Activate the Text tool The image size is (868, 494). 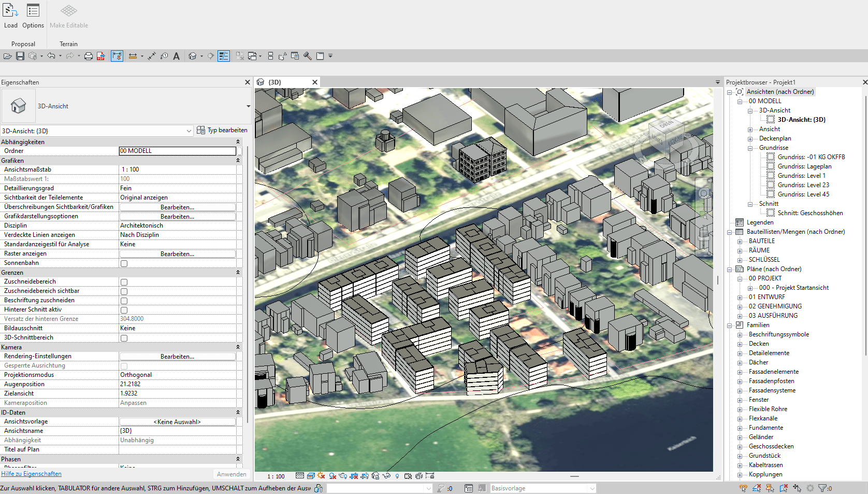pyautogui.click(x=177, y=56)
